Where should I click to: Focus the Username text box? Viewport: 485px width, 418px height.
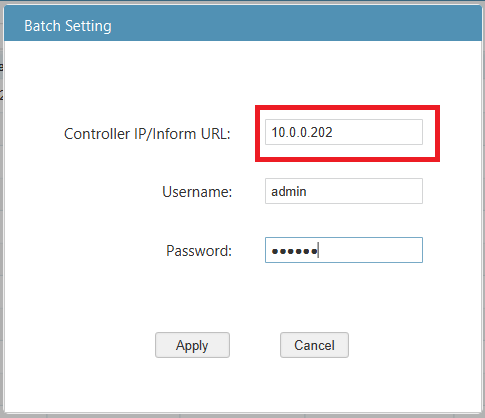tap(344, 191)
